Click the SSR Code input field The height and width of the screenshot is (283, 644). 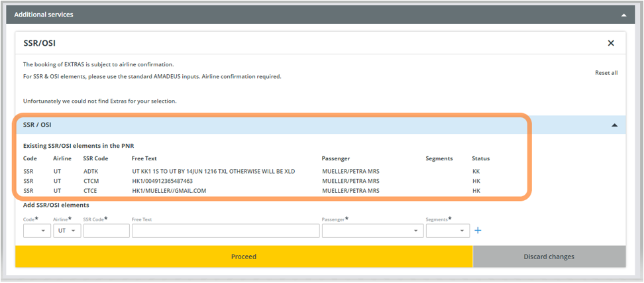click(x=106, y=231)
